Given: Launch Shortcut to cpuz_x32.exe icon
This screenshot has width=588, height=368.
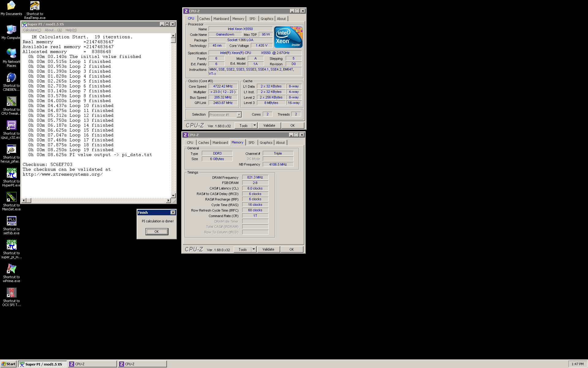Looking at the screenshot, I should point(11,129).
